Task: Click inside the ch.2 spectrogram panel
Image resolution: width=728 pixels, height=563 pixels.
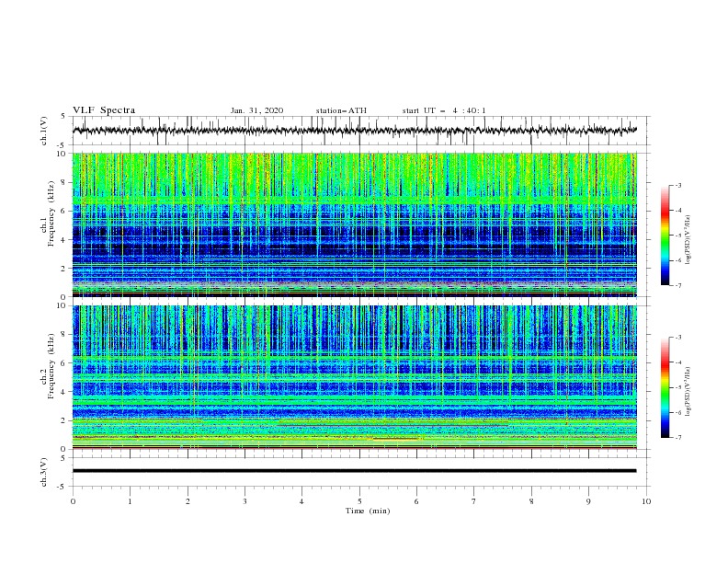Action: tap(354, 377)
